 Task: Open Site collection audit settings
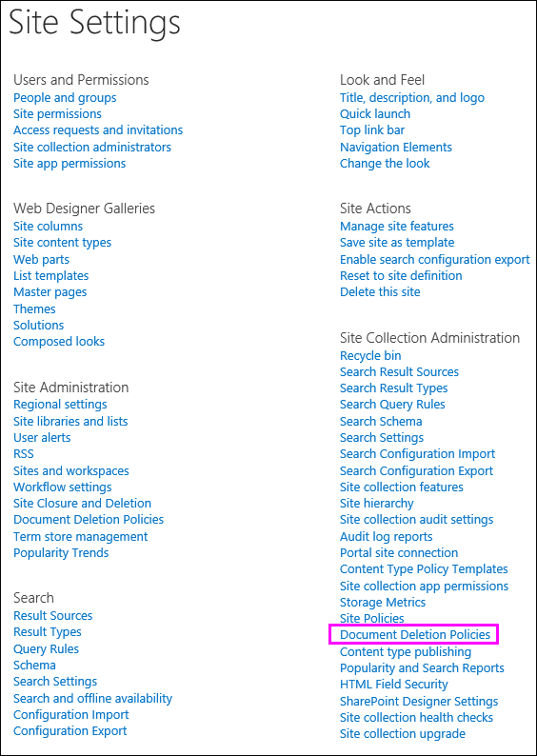coord(416,520)
